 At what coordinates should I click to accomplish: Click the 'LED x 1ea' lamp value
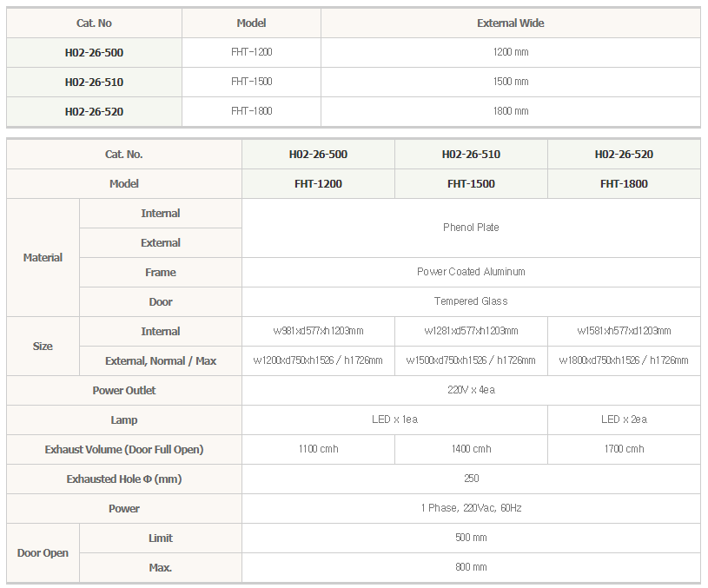point(395,420)
